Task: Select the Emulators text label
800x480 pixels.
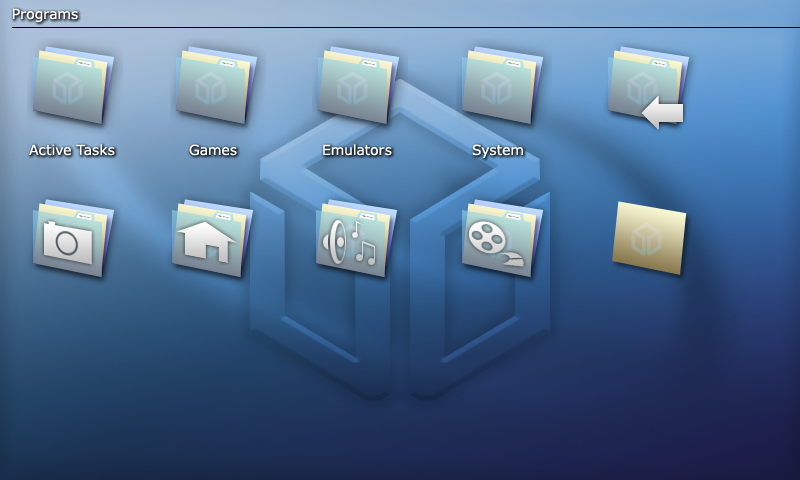Action: [357, 150]
